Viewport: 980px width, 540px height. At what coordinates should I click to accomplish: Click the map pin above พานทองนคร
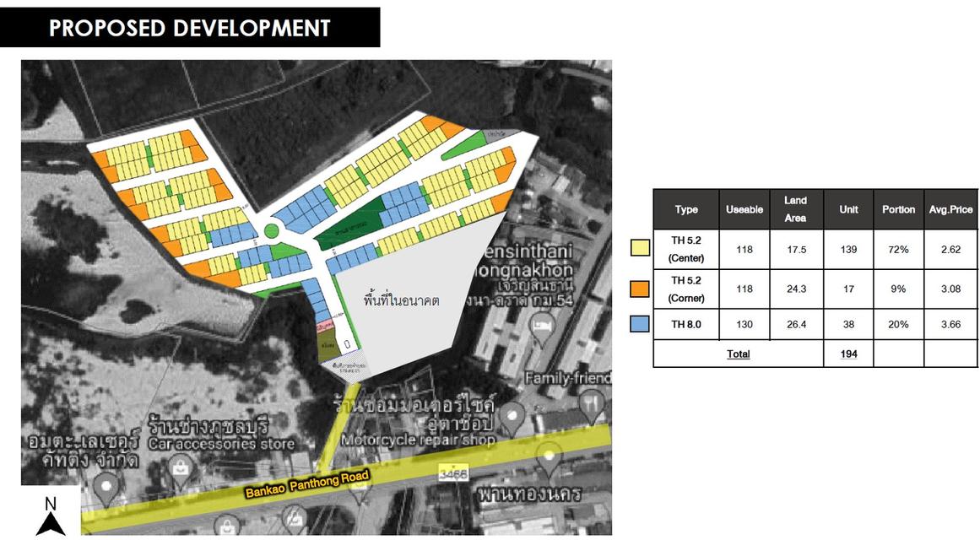[x=550, y=460]
